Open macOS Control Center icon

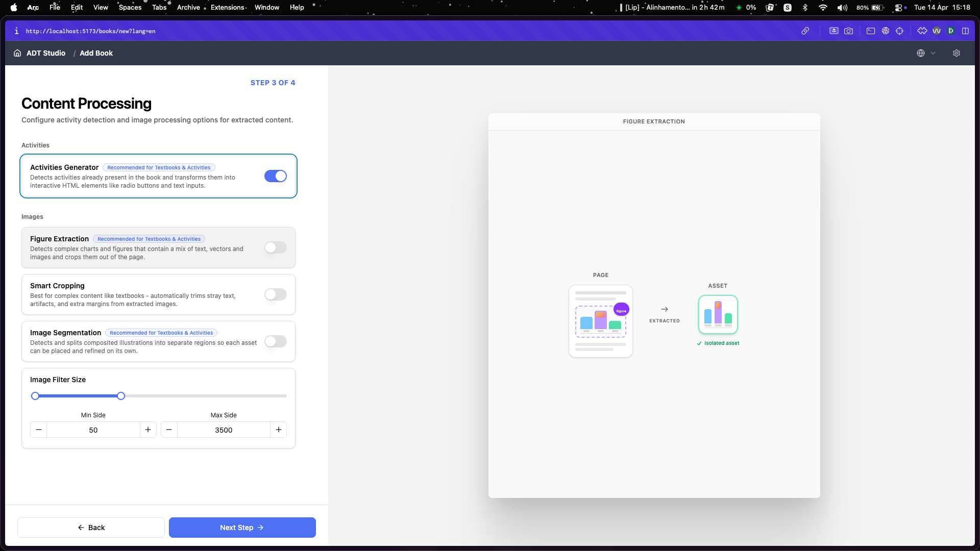(899, 7)
